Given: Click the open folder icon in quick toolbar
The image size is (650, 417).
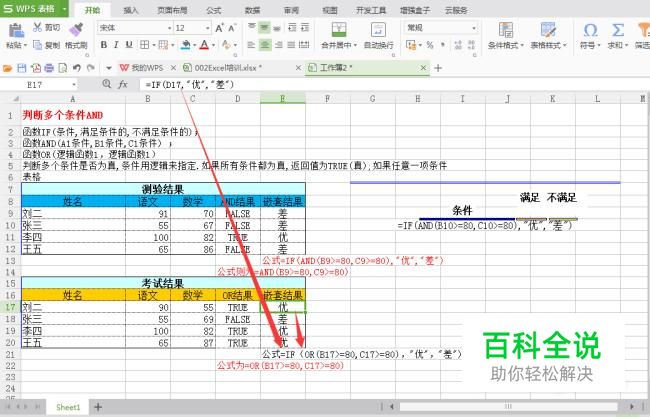Looking at the screenshot, I should coord(7,68).
